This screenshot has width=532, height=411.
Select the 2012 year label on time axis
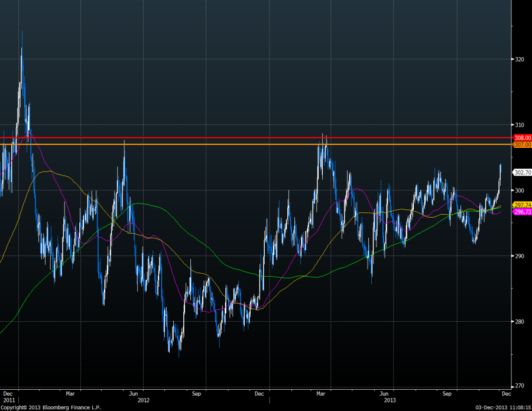tap(143, 400)
